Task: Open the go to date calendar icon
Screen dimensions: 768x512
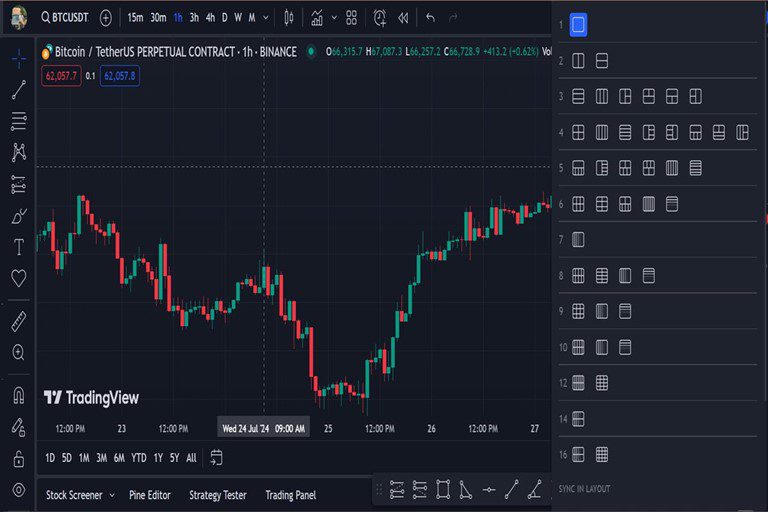Action: point(216,457)
